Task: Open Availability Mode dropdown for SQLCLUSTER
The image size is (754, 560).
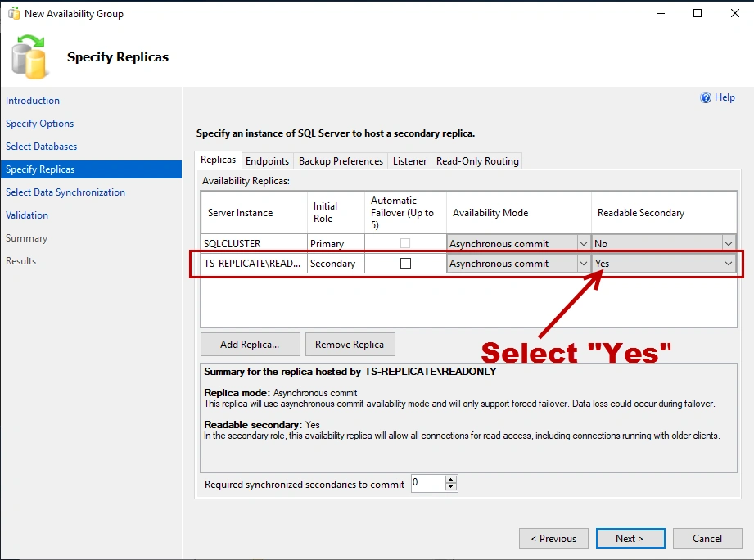Action: 583,243
